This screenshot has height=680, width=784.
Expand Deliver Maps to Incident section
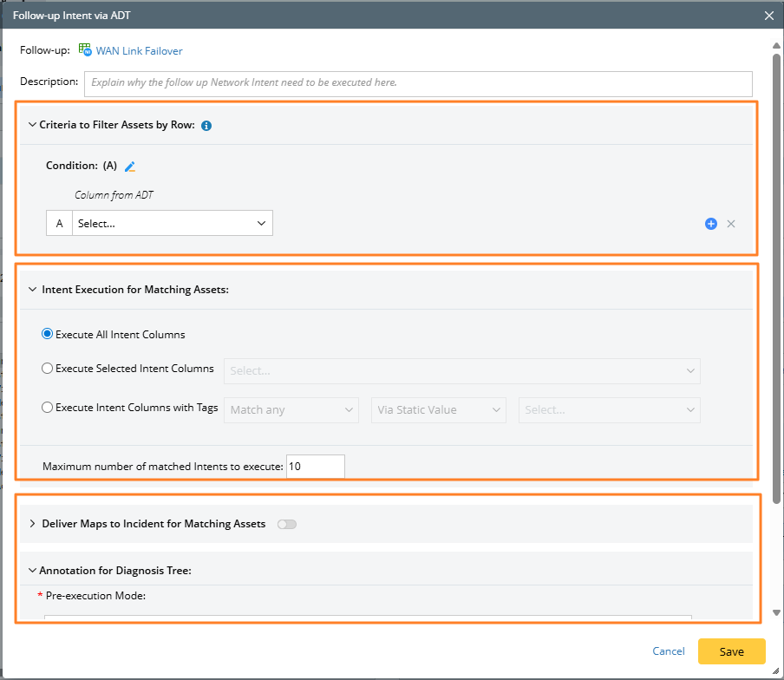32,524
